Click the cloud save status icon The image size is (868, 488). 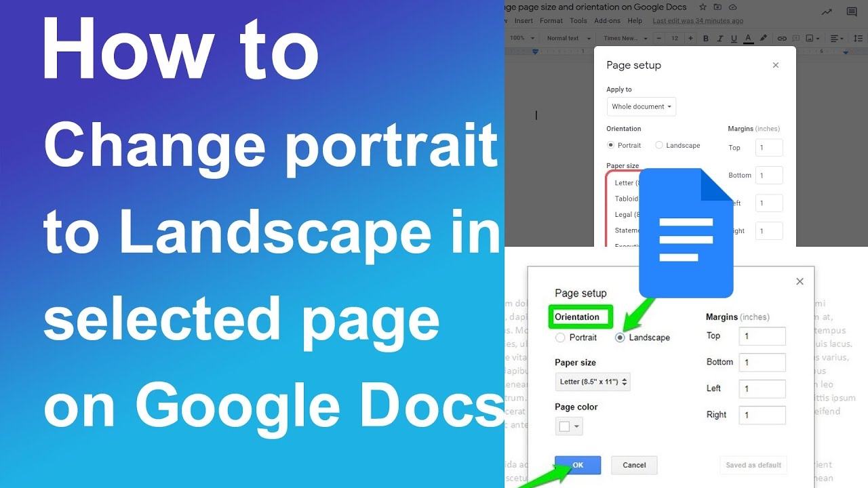coord(733,7)
